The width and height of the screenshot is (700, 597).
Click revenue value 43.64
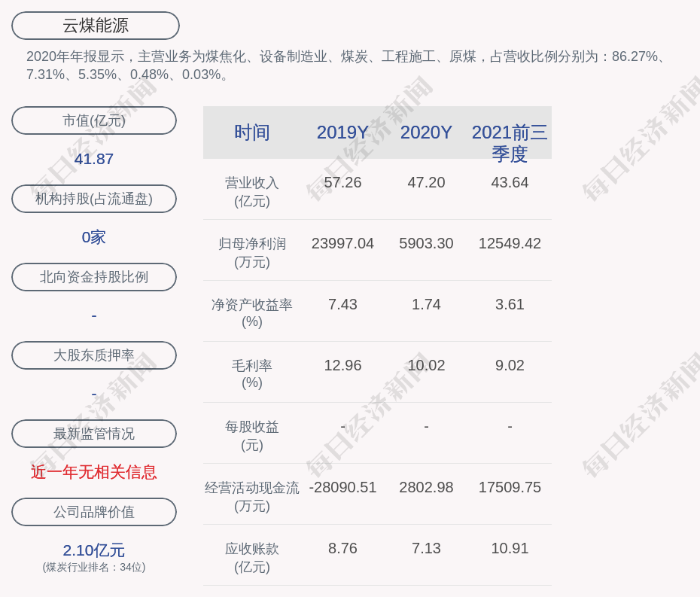coord(510,182)
